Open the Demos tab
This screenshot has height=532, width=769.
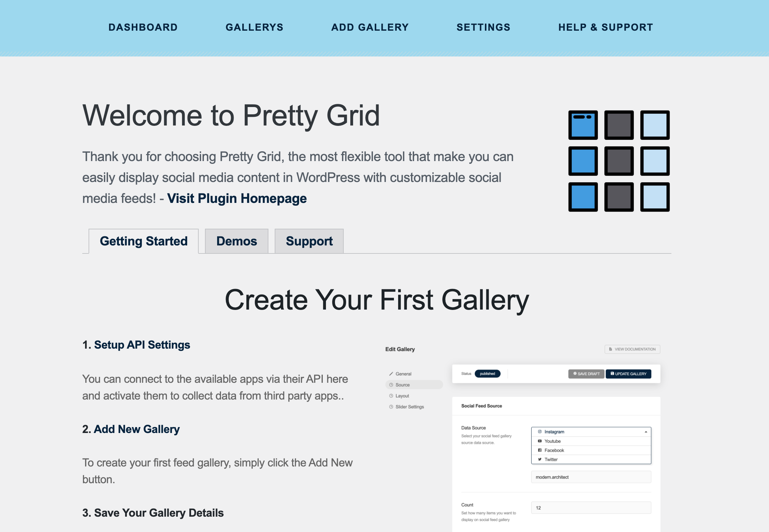(236, 241)
